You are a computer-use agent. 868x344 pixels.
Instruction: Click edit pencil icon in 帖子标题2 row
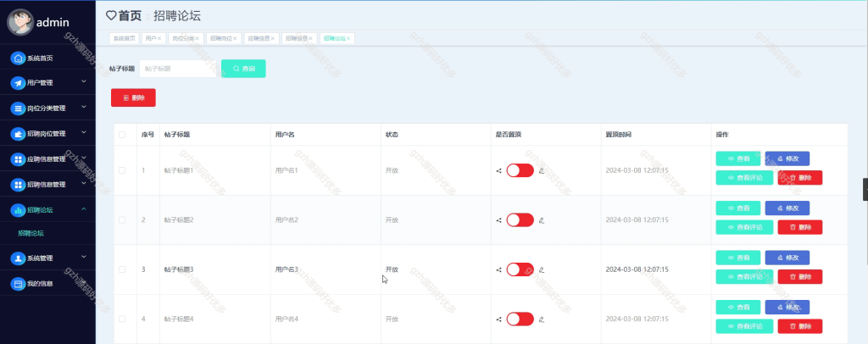tap(542, 220)
